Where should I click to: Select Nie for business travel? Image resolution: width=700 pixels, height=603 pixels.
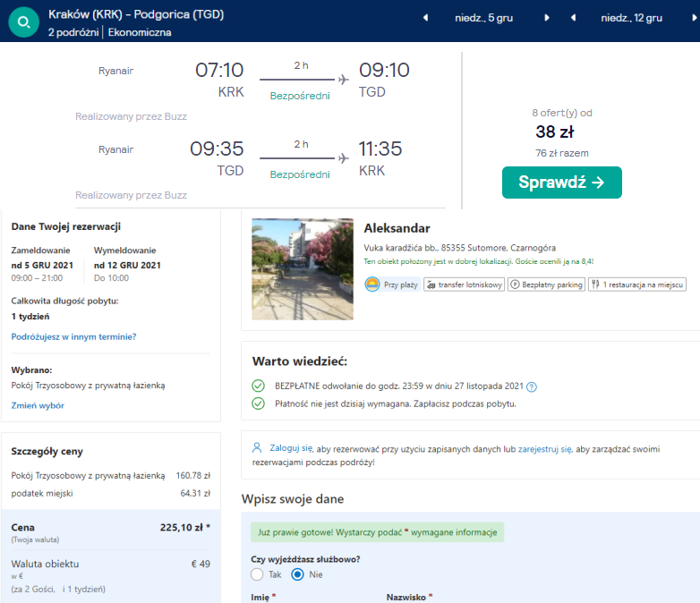[x=297, y=574]
